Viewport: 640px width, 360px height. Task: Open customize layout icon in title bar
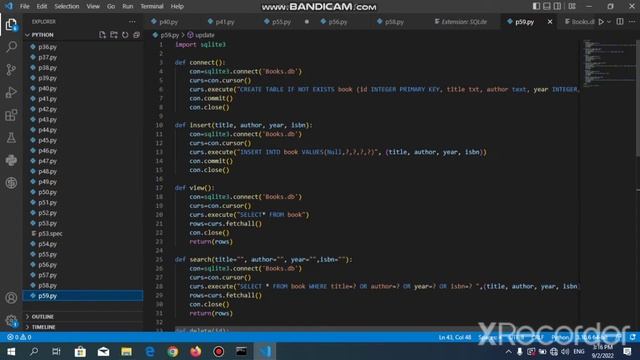tap(572, 6)
